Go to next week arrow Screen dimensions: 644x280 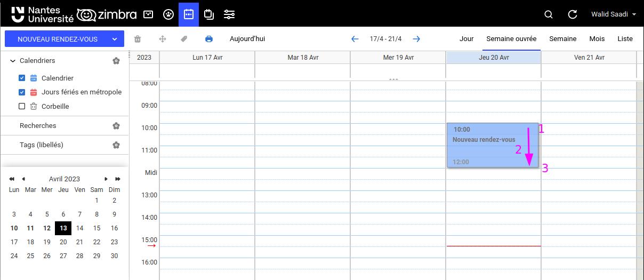417,39
